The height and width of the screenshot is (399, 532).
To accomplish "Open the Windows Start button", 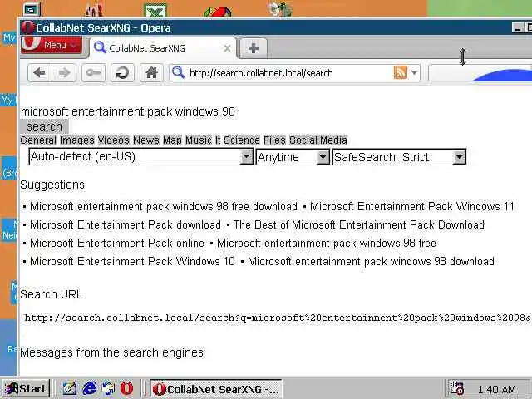I will pos(26,388).
